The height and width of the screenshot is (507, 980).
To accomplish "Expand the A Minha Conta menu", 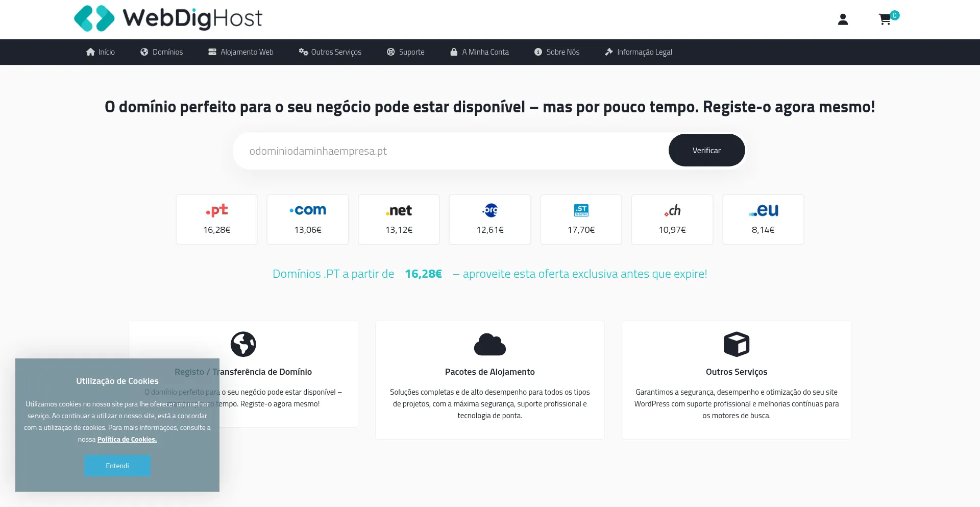I will pos(479,52).
